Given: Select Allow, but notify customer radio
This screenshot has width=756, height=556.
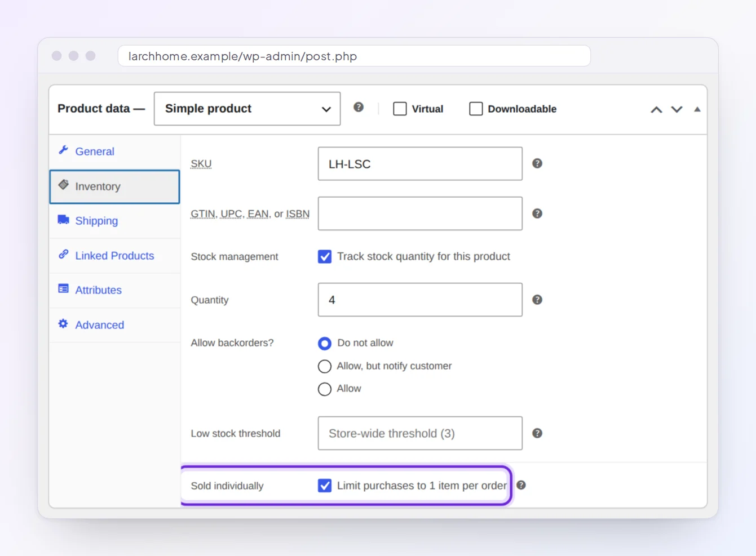Looking at the screenshot, I should click(325, 367).
